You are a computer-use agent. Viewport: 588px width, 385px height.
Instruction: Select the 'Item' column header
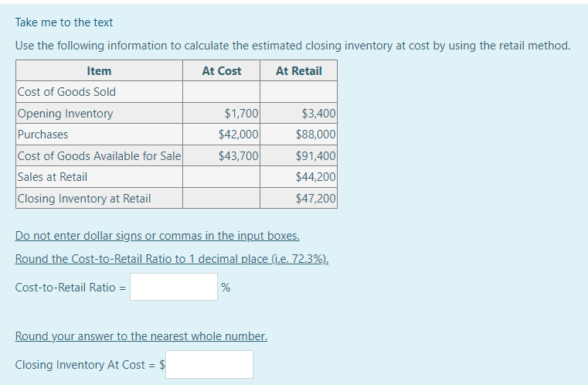coord(99,70)
